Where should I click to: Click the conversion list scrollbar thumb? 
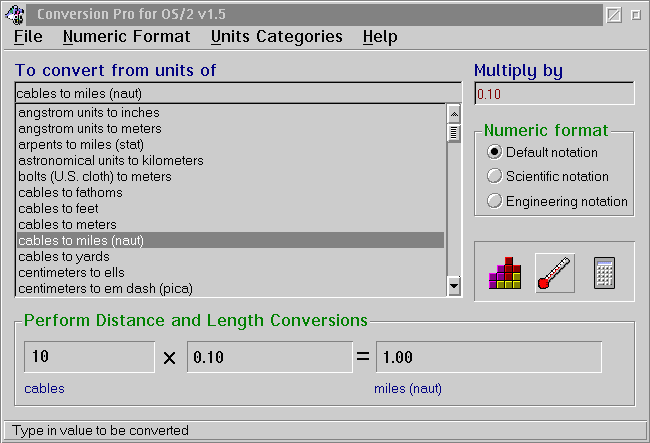coord(454,133)
